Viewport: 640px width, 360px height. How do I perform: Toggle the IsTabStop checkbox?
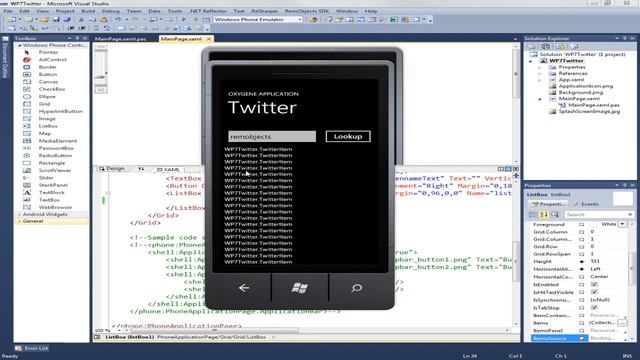[x=594, y=308]
